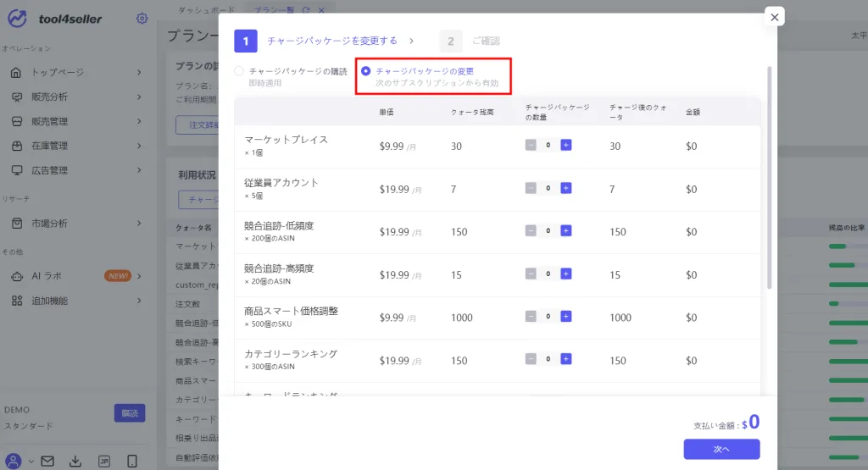Decrease カテゴリーランキング package quantity
The width and height of the screenshot is (868, 470).
(x=531, y=359)
